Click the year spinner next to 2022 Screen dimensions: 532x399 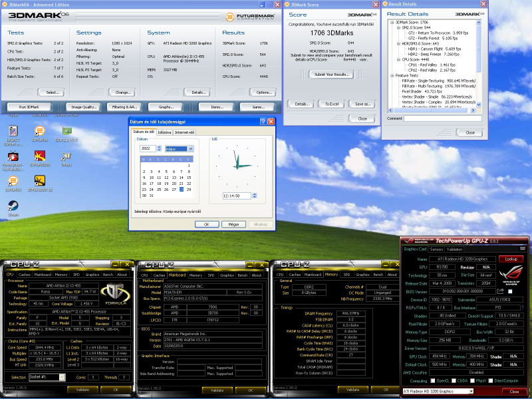tap(159, 148)
